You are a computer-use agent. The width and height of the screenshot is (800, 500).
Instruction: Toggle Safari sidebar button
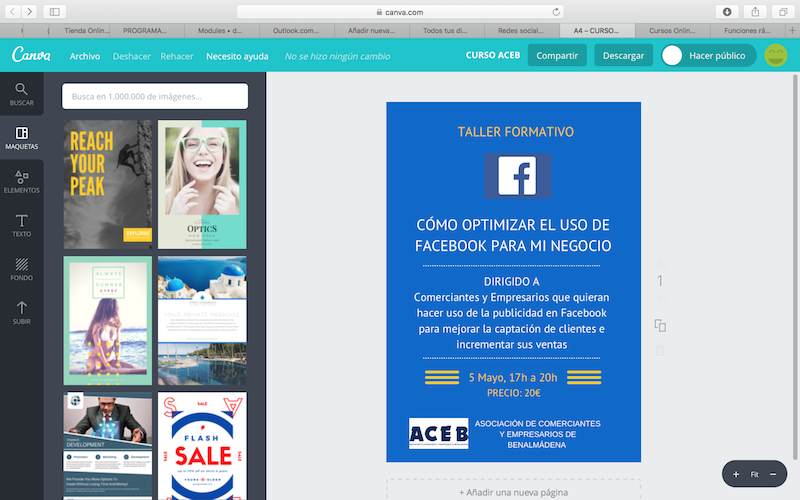click(x=55, y=11)
